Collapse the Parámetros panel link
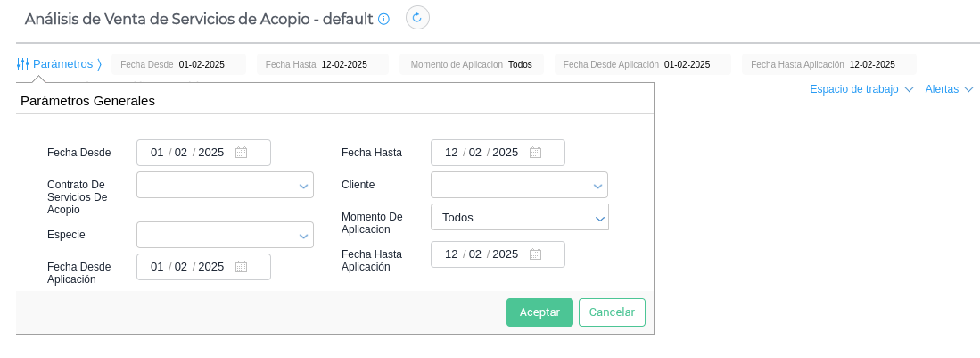 (x=63, y=64)
